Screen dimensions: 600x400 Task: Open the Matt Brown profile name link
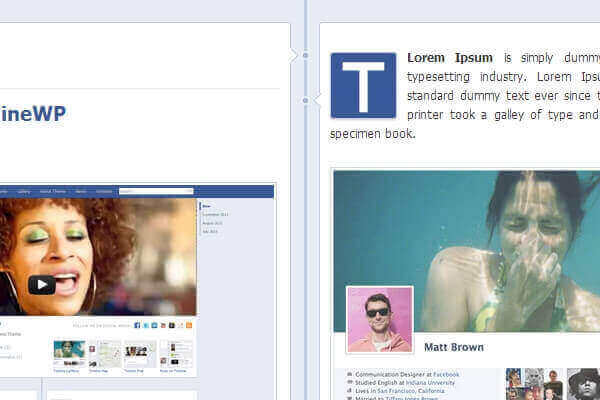(x=453, y=347)
